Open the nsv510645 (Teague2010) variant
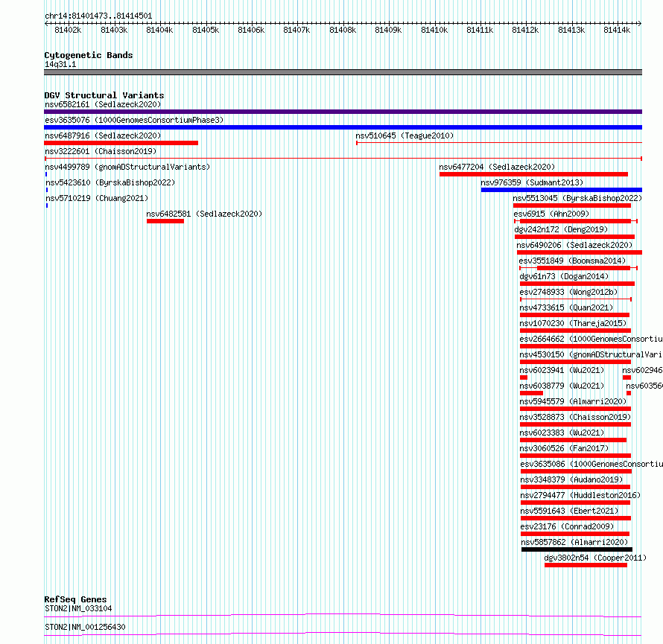This screenshot has height=644, width=663. coord(405,136)
